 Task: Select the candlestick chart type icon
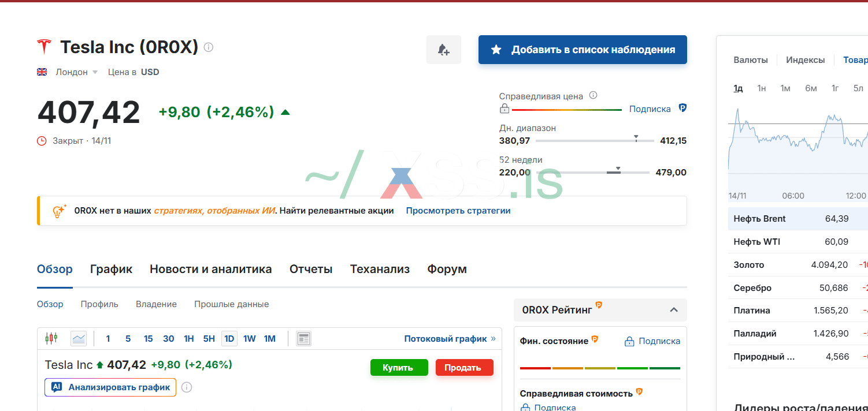point(51,338)
